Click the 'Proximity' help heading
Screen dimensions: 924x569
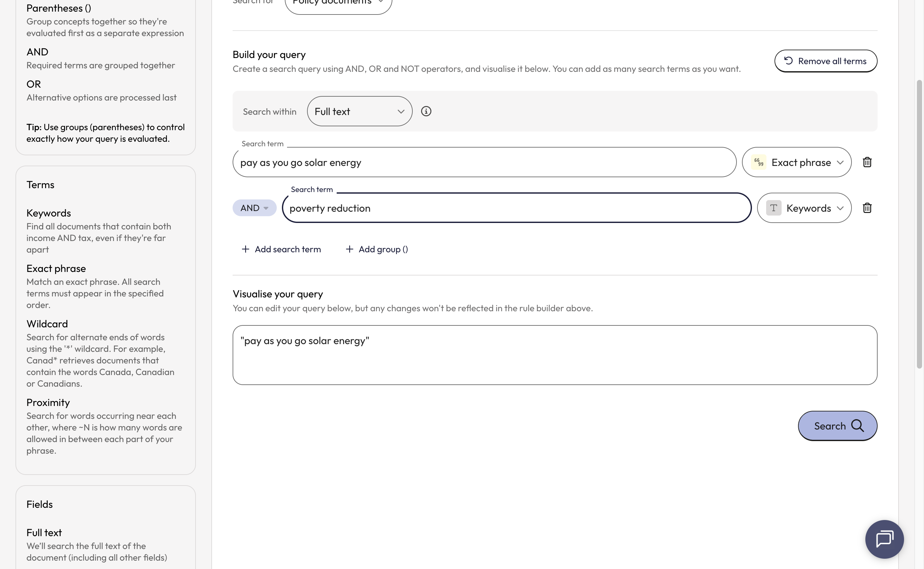[x=48, y=402]
